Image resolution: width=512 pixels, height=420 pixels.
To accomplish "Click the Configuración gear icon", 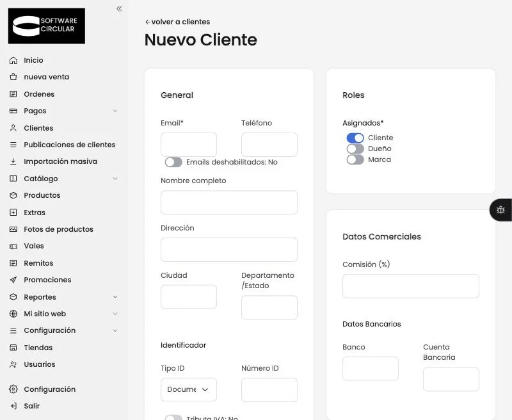I will (13, 389).
